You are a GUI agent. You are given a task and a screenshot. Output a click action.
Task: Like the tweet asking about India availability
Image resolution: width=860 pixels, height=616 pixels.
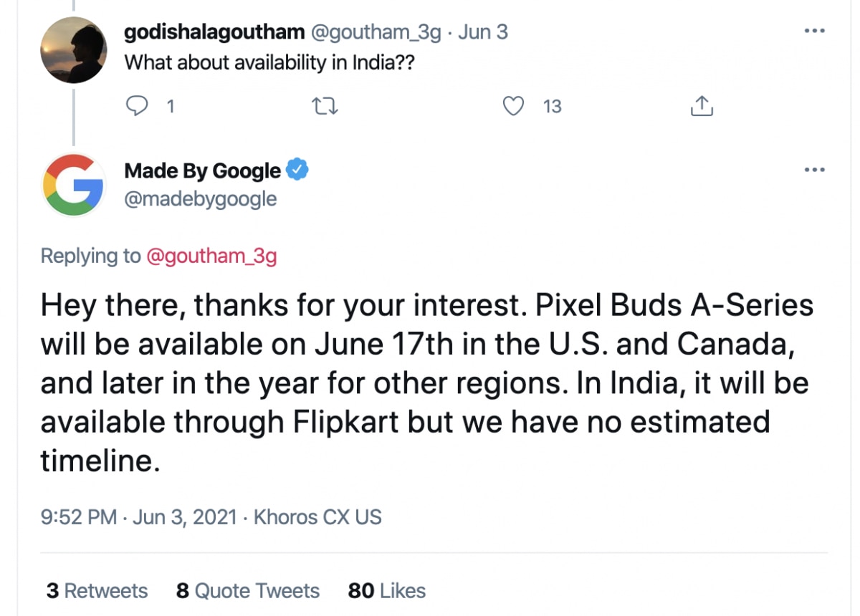pyautogui.click(x=512, y=107)
